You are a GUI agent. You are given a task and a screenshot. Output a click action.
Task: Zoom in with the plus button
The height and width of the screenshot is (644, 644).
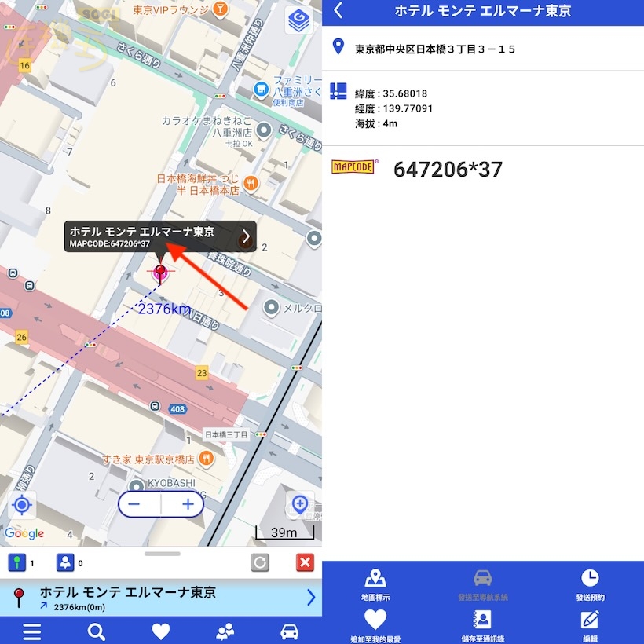(188, 504)
